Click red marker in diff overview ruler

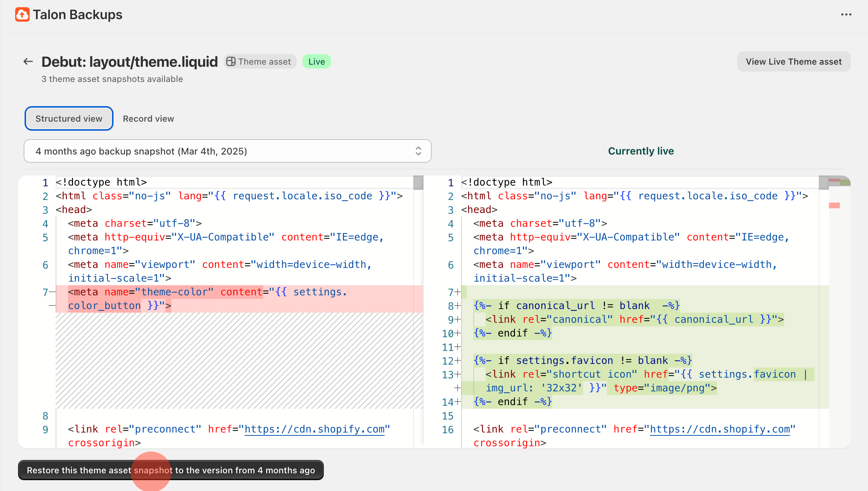tap(834, 205)
